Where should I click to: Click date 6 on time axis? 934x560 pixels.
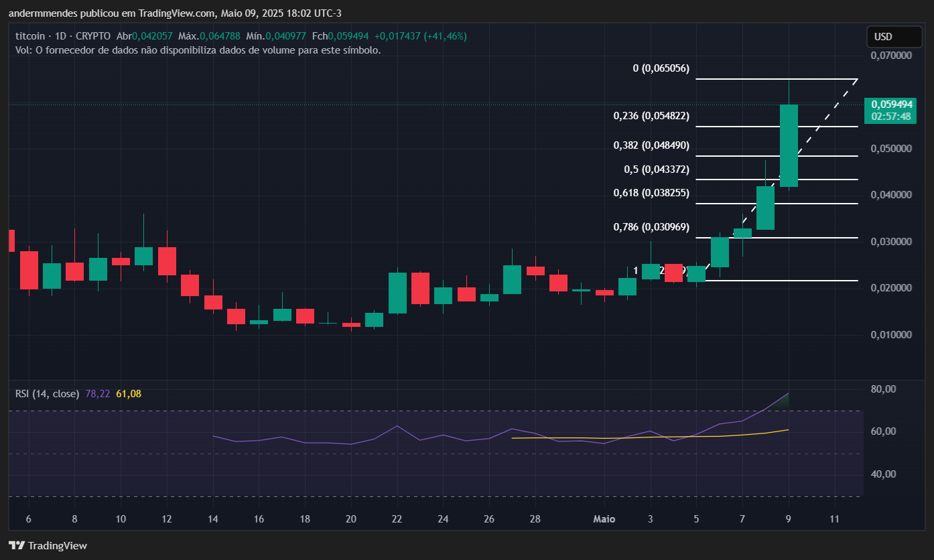[x=28, y=519]
